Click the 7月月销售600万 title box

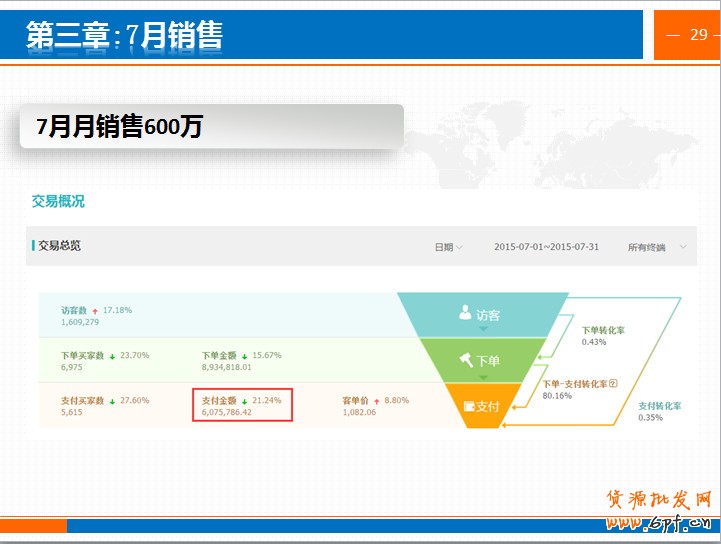211,127
